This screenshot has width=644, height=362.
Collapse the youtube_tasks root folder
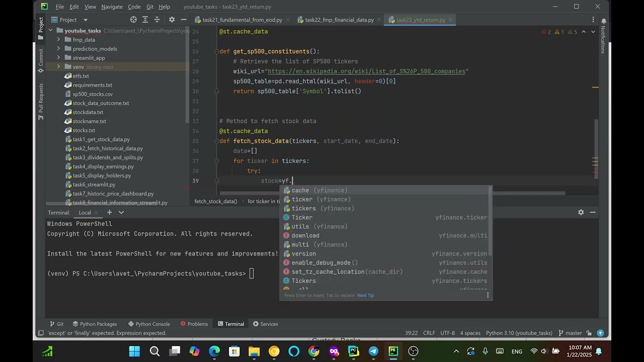click(x=51, y=31)
